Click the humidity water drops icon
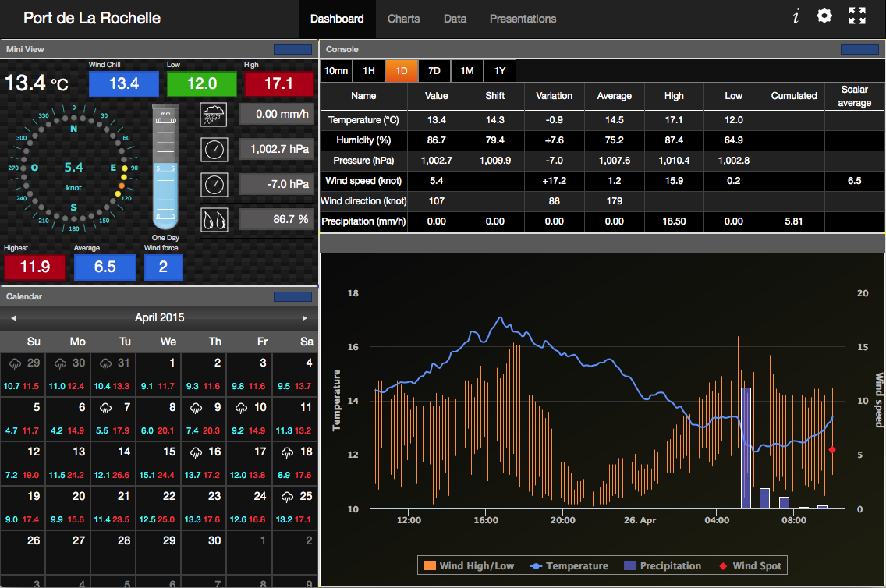886x588 pixels. [214, 220]
